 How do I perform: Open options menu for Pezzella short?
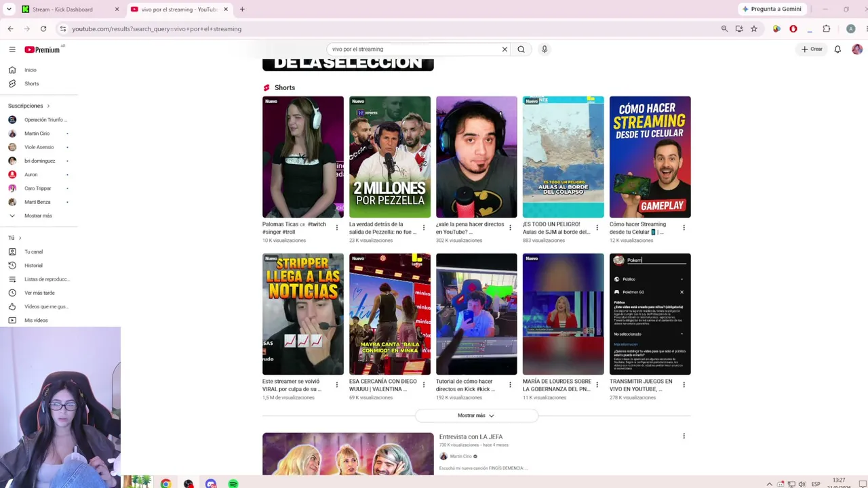[424, 228]
